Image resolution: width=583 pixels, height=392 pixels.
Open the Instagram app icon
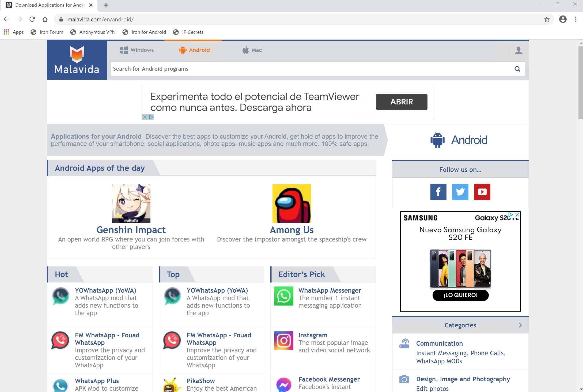(284, 340)
